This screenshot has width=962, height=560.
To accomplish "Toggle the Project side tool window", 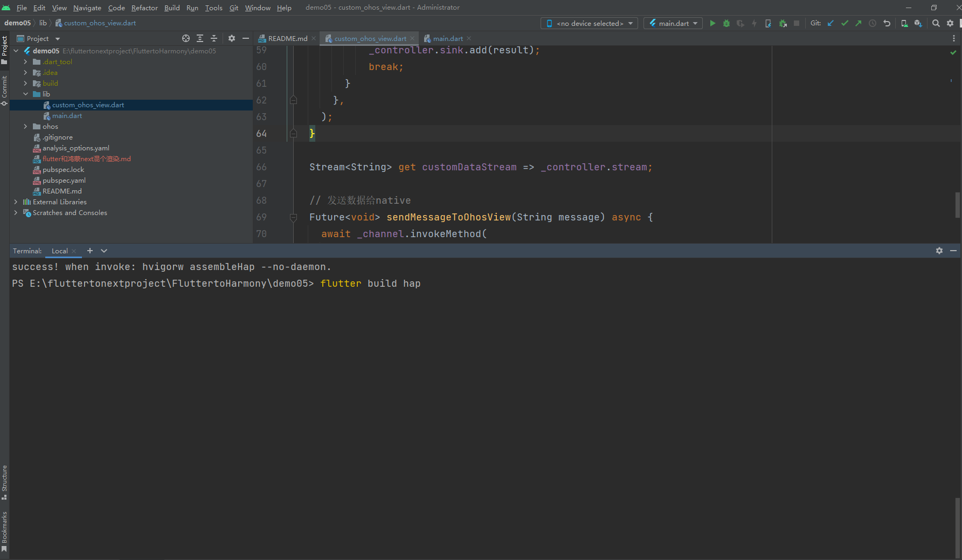I will coord(4,50).
